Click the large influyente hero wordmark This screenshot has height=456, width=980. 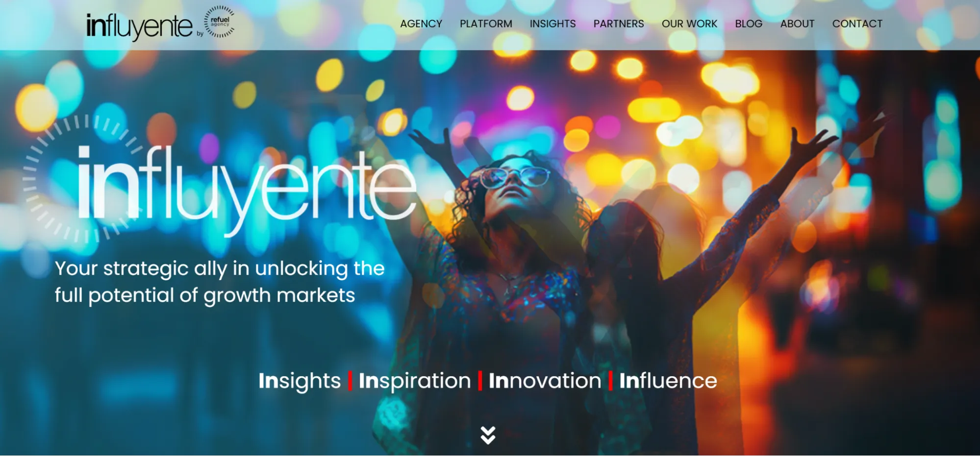248,189
